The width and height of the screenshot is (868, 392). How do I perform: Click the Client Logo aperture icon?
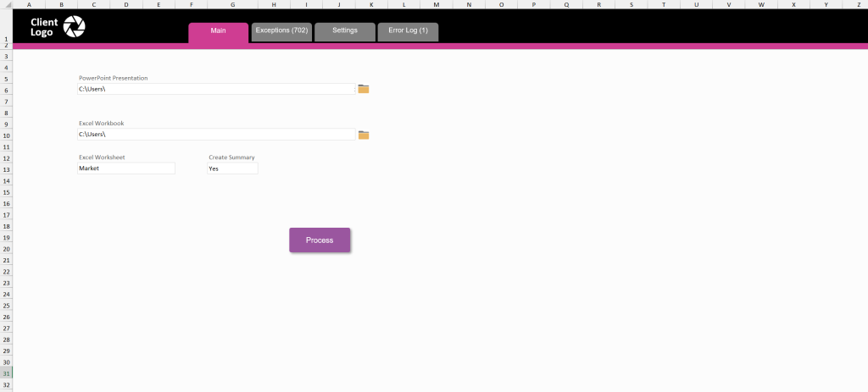75,26
